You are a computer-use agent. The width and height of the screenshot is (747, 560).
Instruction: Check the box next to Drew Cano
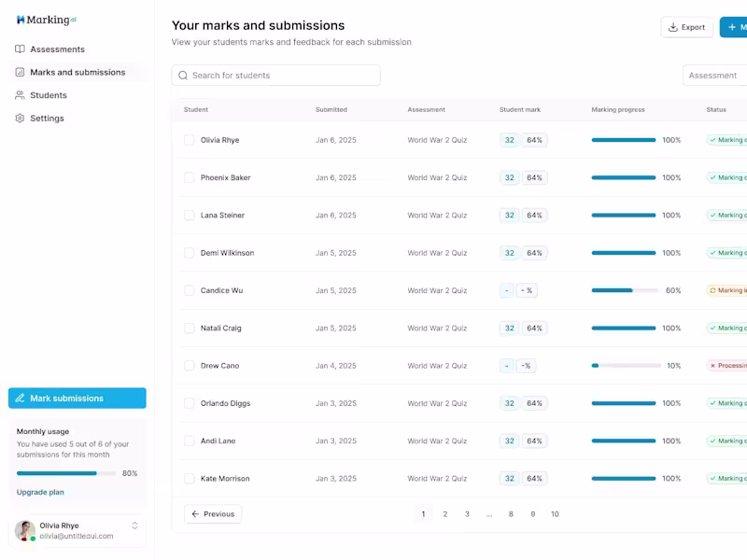(189, 366)
